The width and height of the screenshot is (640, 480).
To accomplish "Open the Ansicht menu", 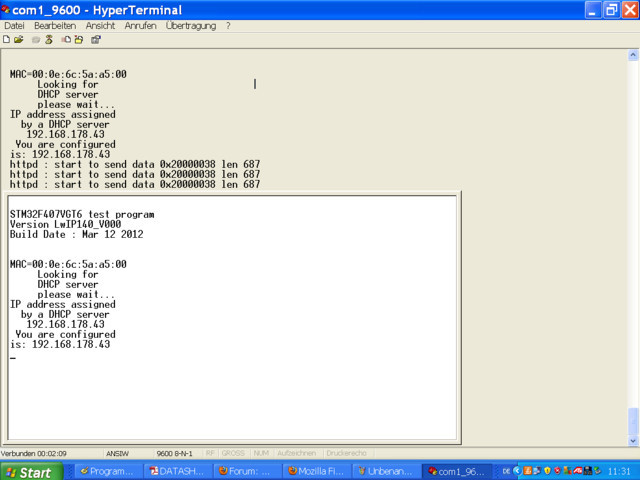I will (x=100, y=26).
